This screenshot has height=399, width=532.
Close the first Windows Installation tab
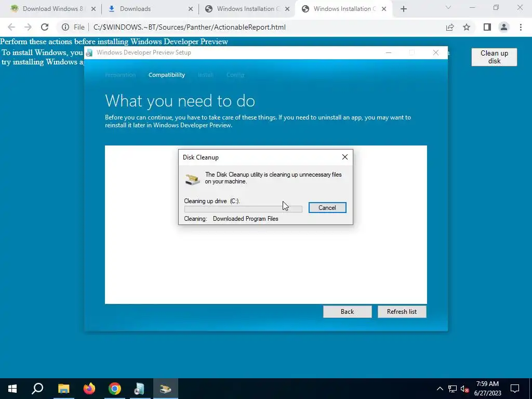point(287,9)
